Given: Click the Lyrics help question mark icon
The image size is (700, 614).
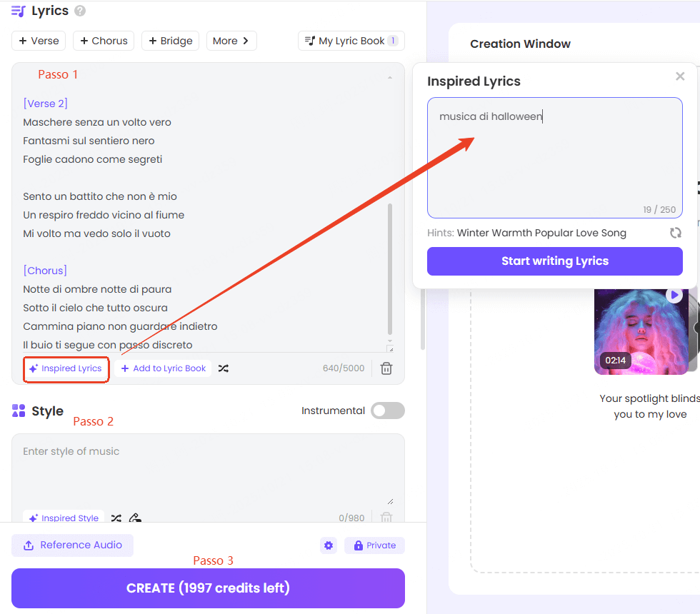Looking at the screenshot, I should 80,11.
